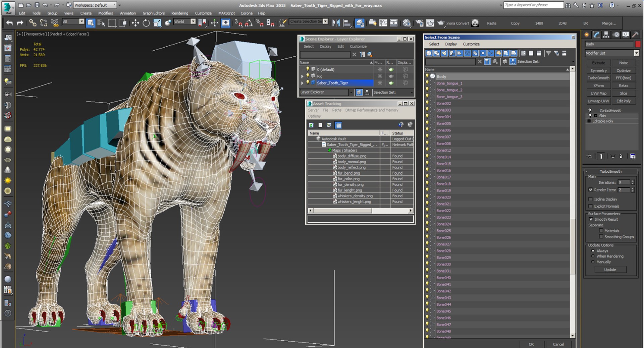
Task: Open the Material Editor icon
Action: point(407,23)
